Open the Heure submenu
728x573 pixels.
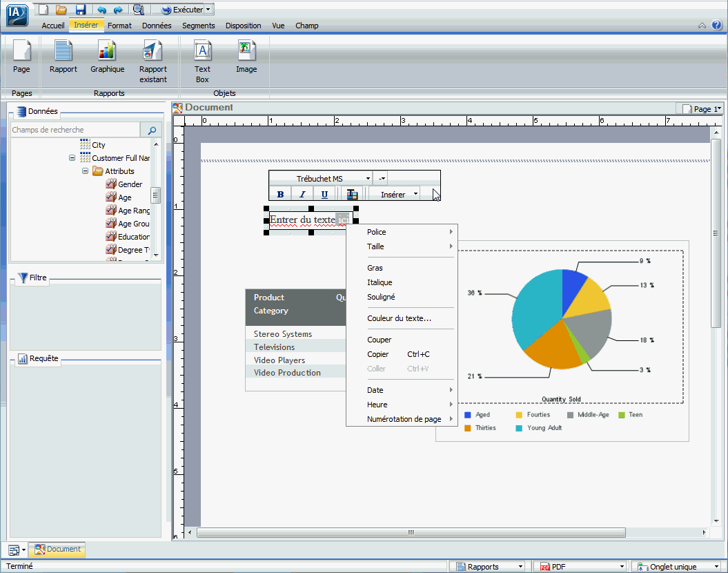(x=402, y=405)
